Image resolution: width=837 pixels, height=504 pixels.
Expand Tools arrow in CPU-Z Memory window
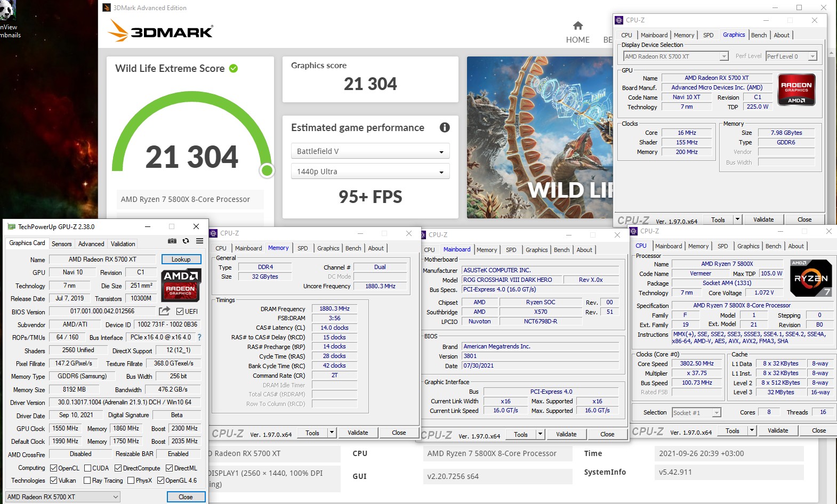point(332,433)
